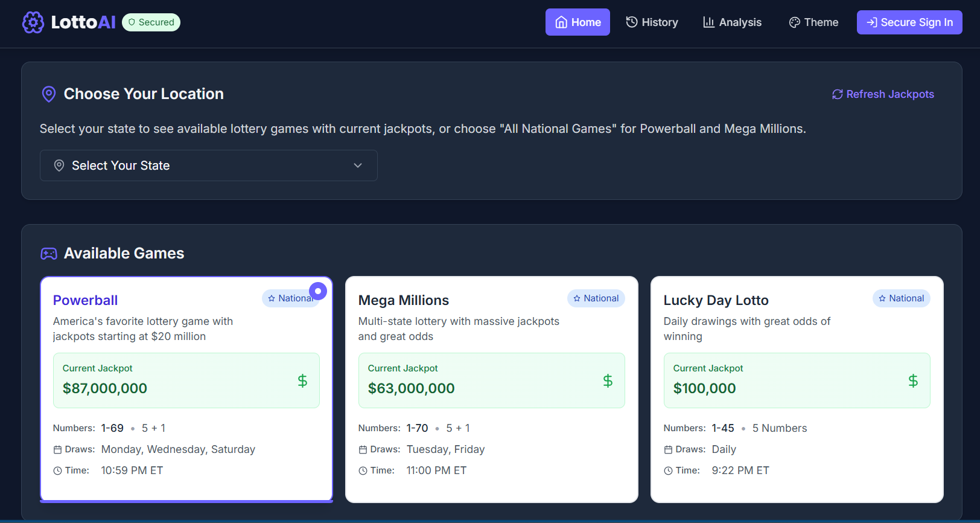The image size is (980, 523).
Task: Click the LottoAI brand name text
Action: click(83, 22)
